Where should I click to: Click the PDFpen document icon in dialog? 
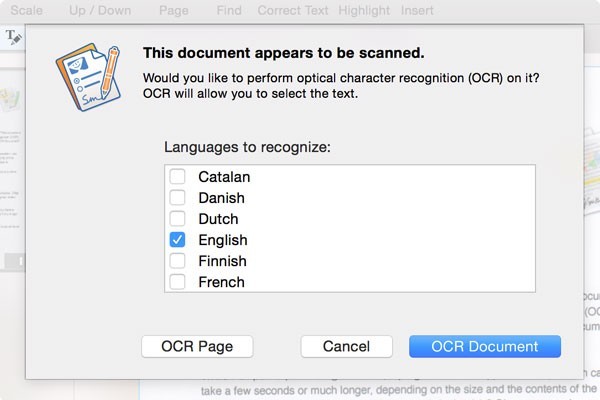[89, 77]
